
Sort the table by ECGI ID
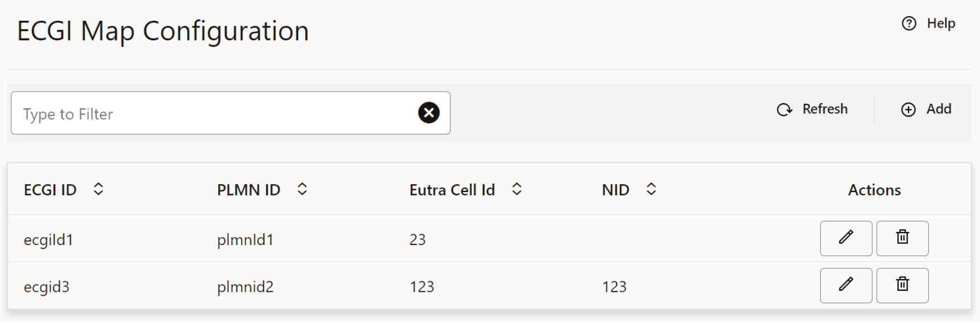click(99, 190)
